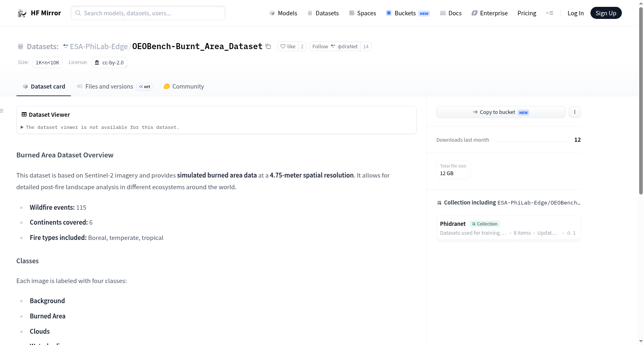
Task: Click the Continents covered: 6 item
Action: point(61,222)
